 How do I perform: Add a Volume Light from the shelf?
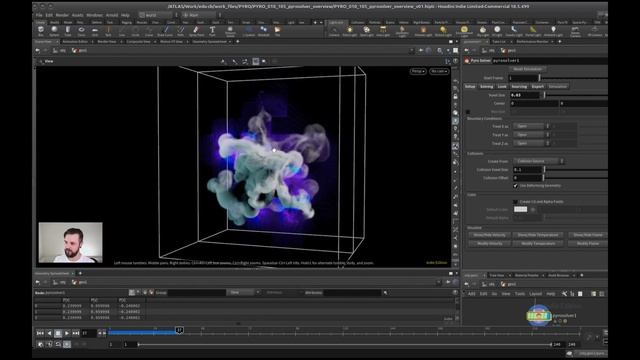[423, 31]
